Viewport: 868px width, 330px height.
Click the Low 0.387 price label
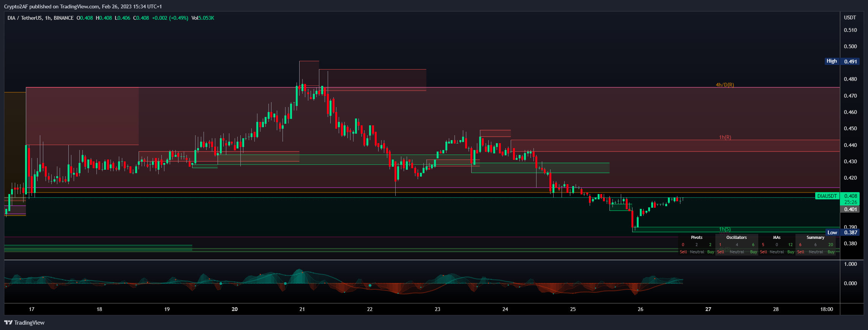point(842,232)
